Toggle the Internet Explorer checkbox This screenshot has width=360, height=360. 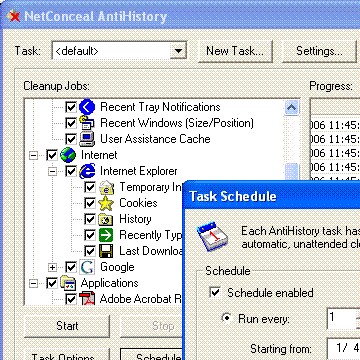tap(71, 171)
